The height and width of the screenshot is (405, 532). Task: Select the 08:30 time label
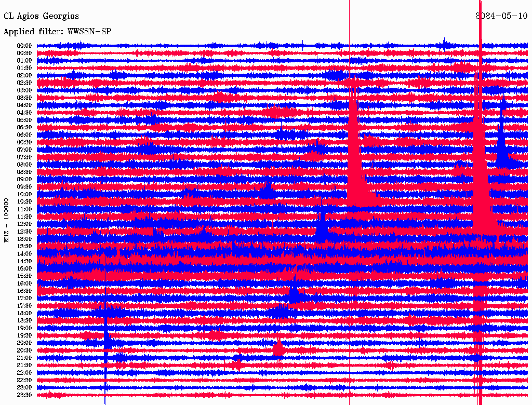[24, 172]
